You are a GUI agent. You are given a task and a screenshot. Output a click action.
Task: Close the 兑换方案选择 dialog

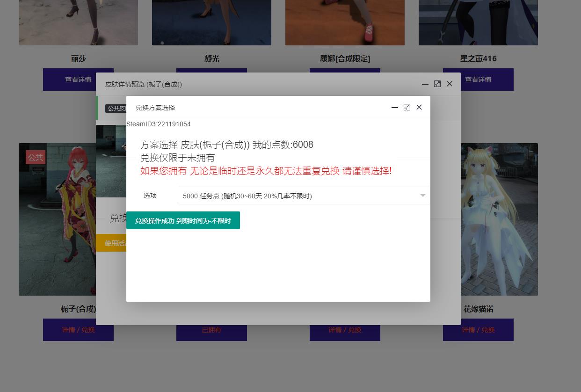pos(419,108)
